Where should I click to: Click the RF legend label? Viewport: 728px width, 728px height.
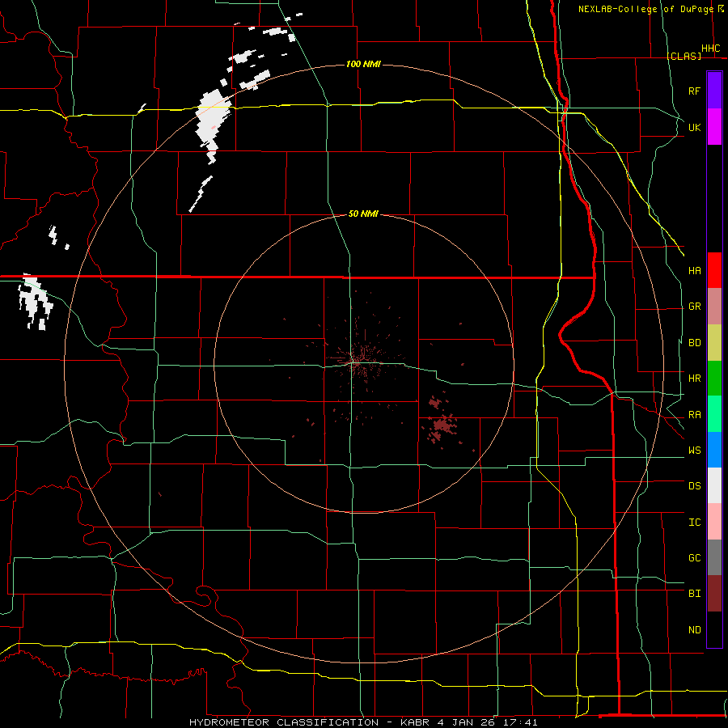[x=694, y=91]
